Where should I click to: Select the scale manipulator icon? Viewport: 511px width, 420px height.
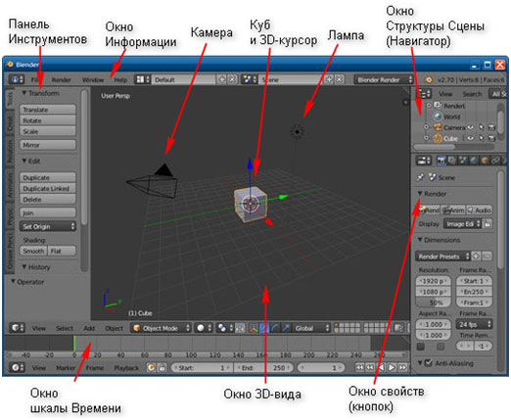coord(286,328)
